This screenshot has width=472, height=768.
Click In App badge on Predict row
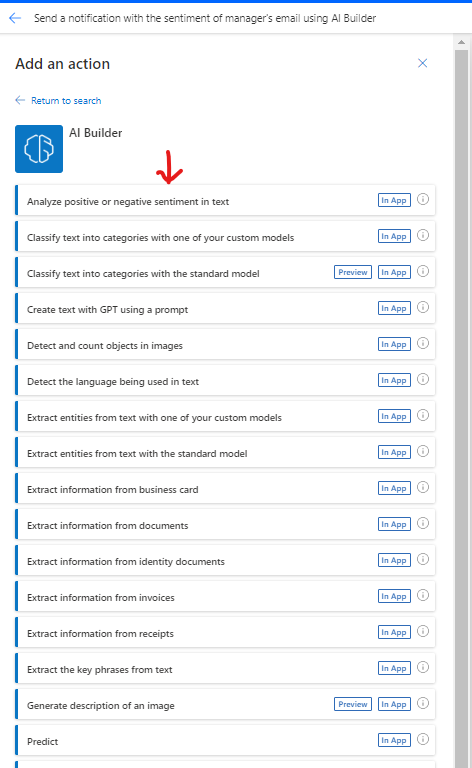click(x=394, y=741)
